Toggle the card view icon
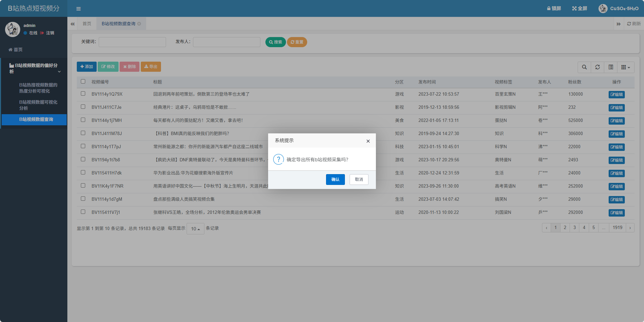The height and width of the screenshot is (322, 644). (x=611, y=67)
